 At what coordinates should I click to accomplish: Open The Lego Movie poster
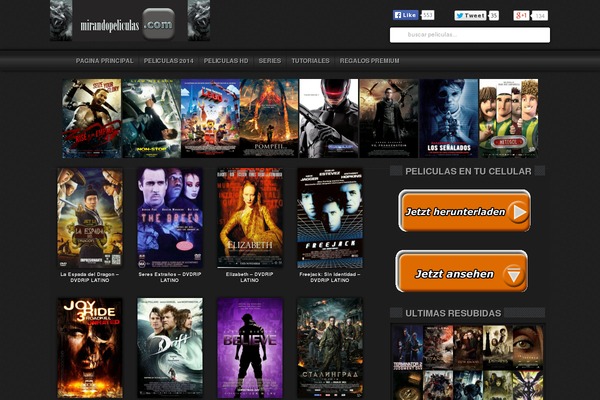point(210,118)
